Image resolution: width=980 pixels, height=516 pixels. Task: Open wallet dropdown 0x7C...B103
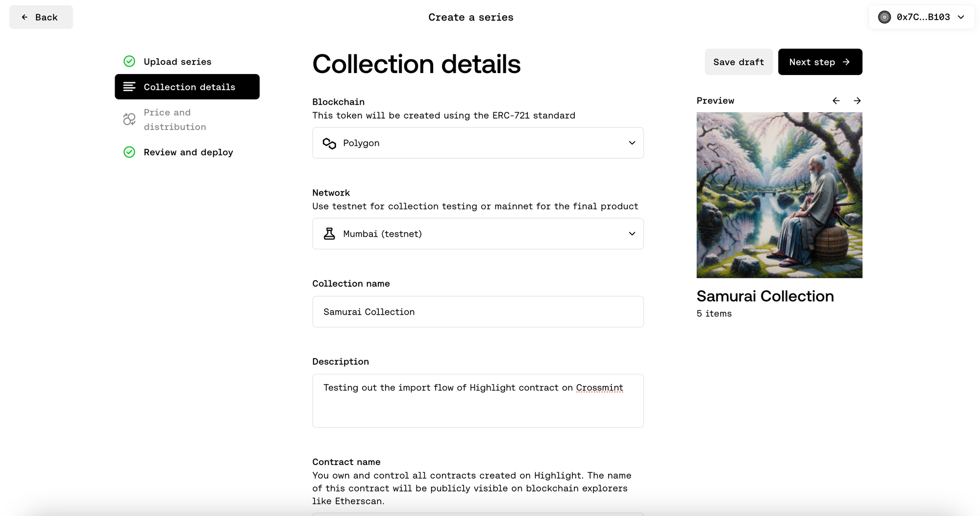click(922, 17)
